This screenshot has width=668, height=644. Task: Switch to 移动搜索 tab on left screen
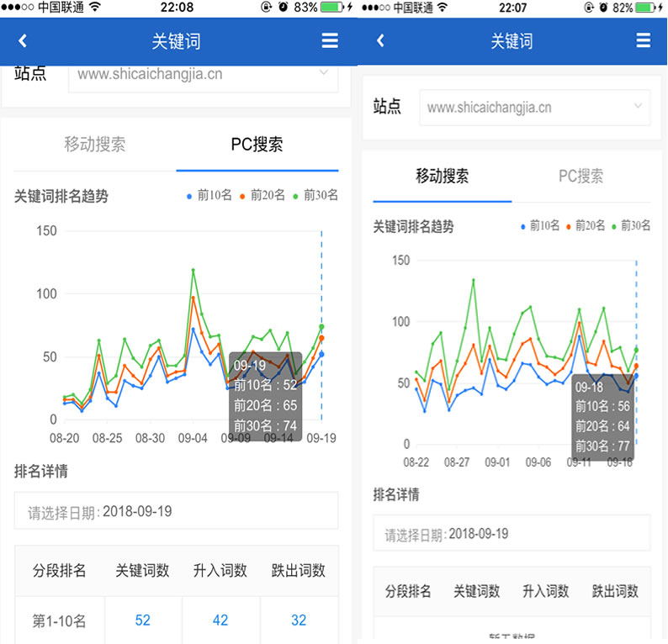(x=95, y=145)
